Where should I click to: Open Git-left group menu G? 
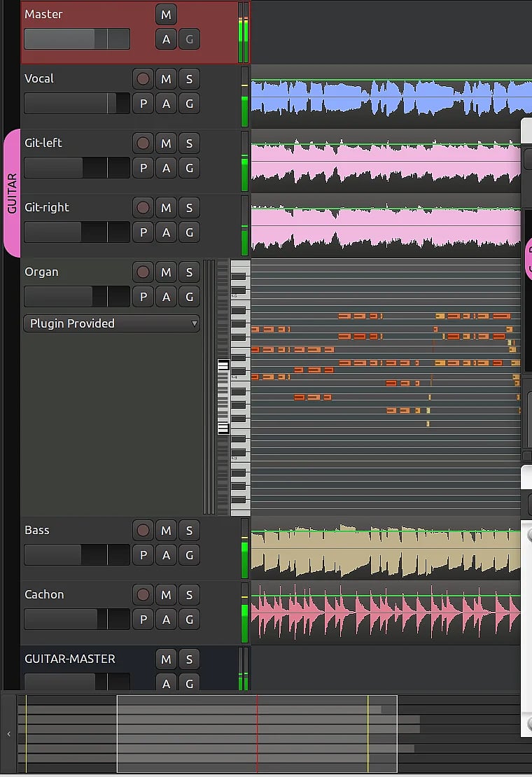[x=189, y=168]
